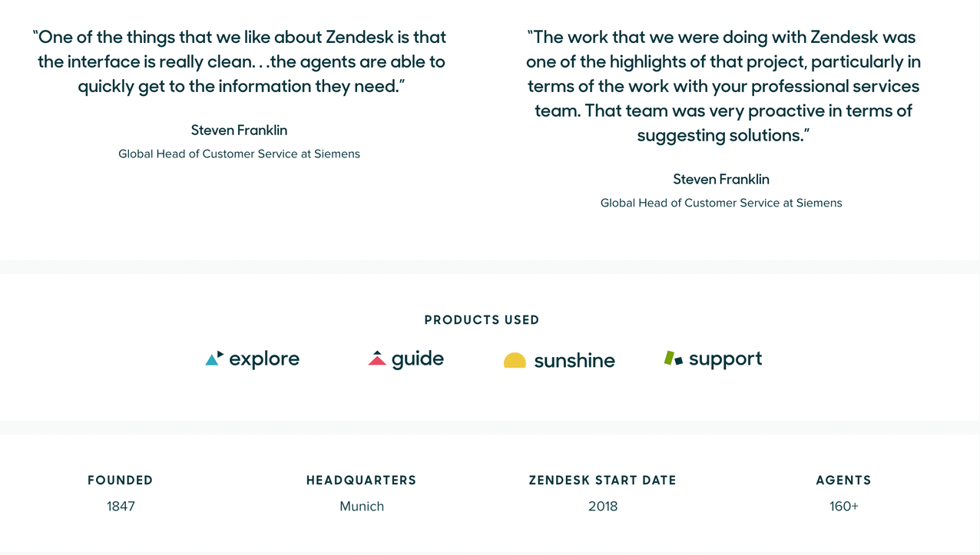Click the teal Explore product icon
Image resolution: width=980 pixels, height=555 pixels.
[x=214, y=358]
